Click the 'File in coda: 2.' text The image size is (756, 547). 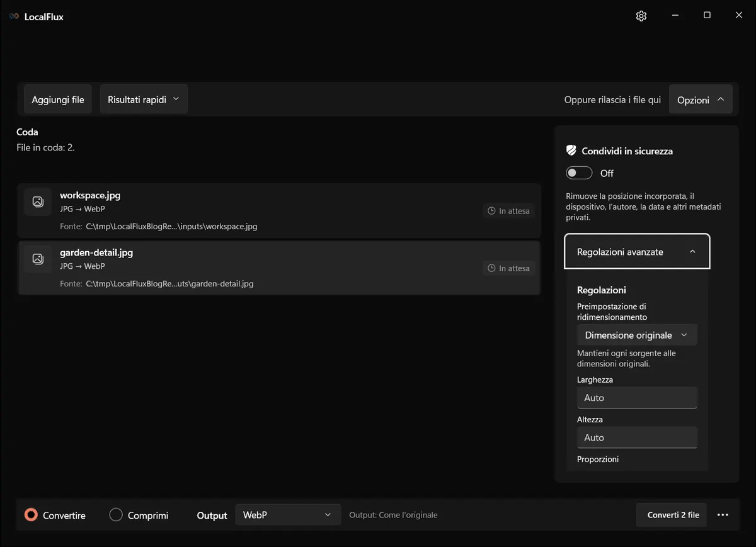click(46, 147)
